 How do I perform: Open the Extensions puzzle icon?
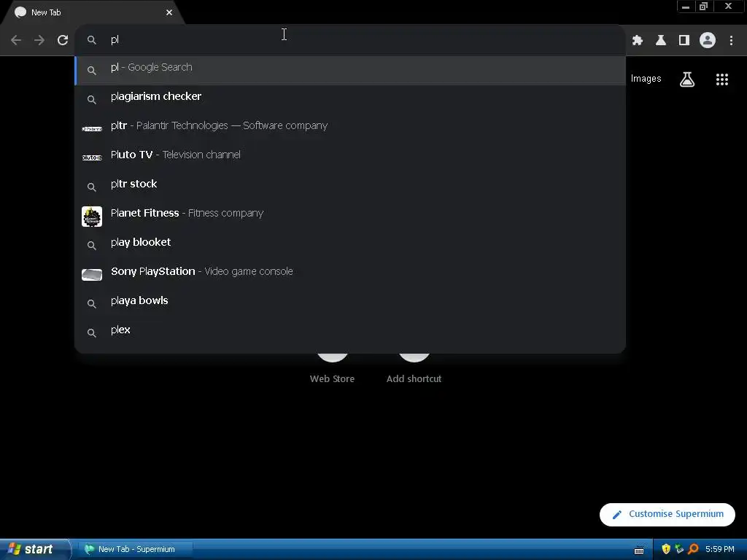point(638,40)
